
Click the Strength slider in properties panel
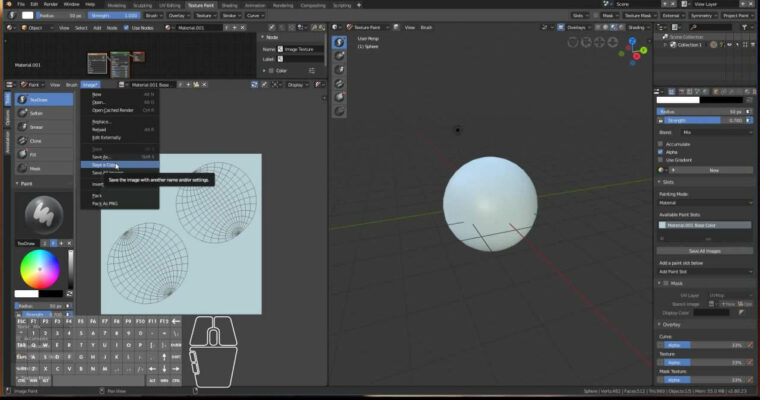click(x=701, y=120)
